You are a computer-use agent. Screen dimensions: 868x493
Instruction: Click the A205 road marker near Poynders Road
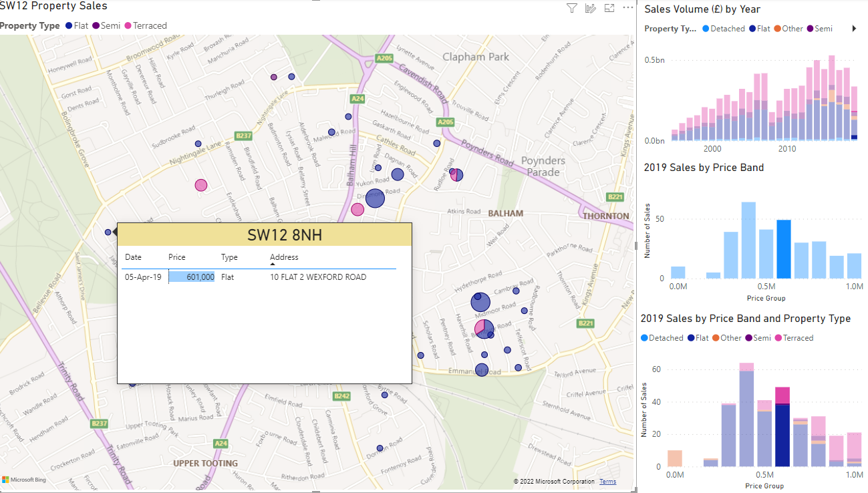tap(445, 122)
